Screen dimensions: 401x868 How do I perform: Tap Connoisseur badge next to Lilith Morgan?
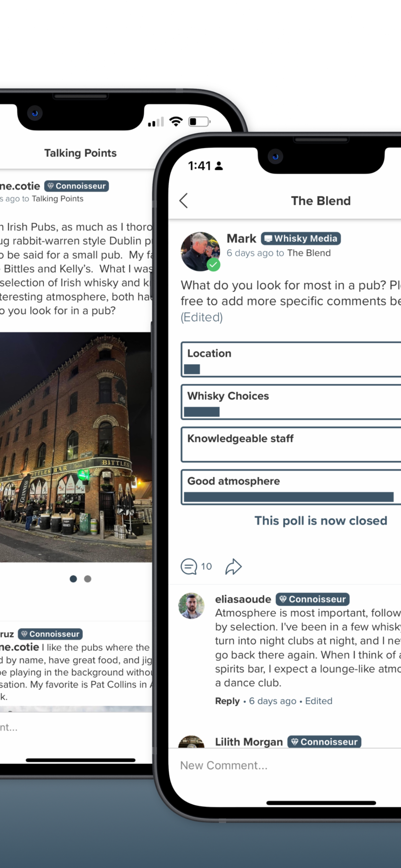[x=324, y=742]
